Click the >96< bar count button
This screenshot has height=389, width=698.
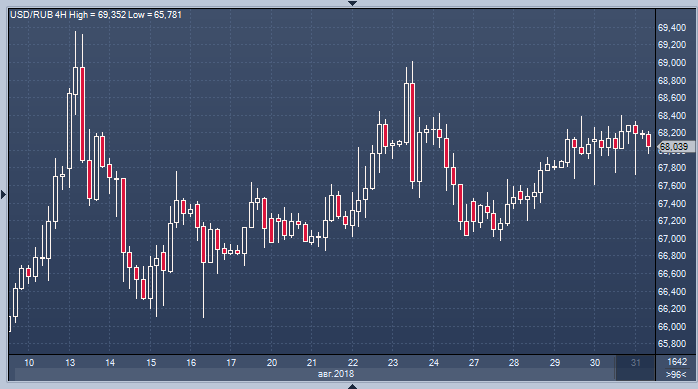click(676, 375)
